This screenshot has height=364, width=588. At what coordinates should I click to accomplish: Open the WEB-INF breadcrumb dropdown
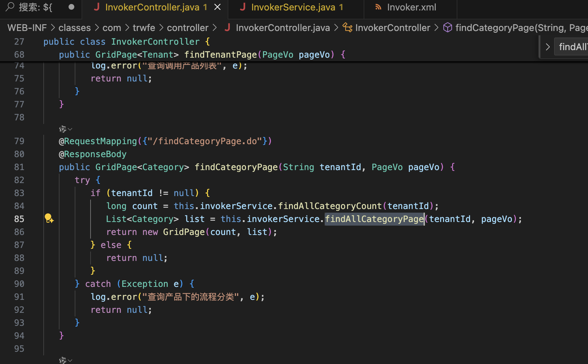tap(27, 28)
